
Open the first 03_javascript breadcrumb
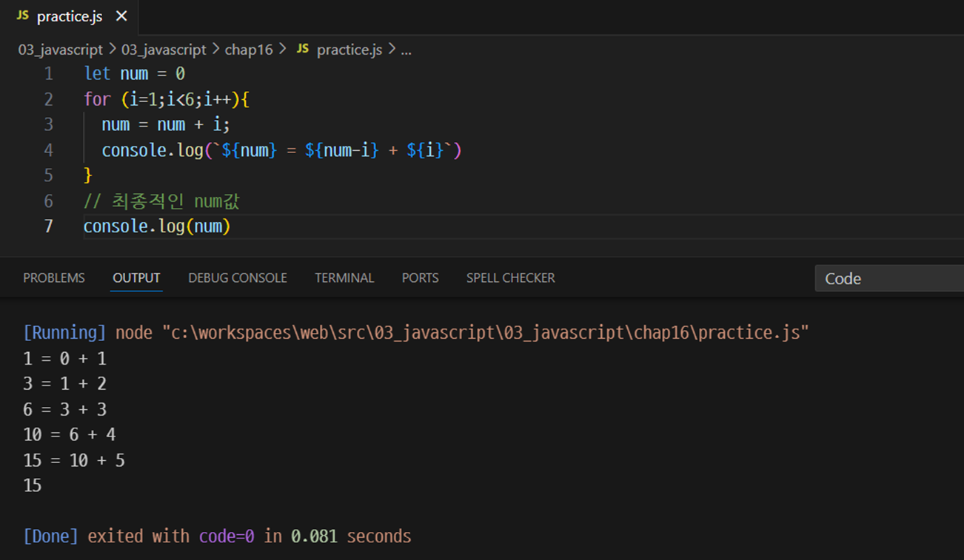(61, 50)
